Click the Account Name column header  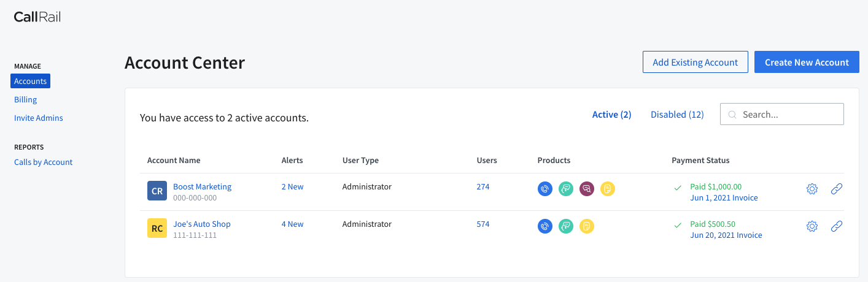click(174, 160)
